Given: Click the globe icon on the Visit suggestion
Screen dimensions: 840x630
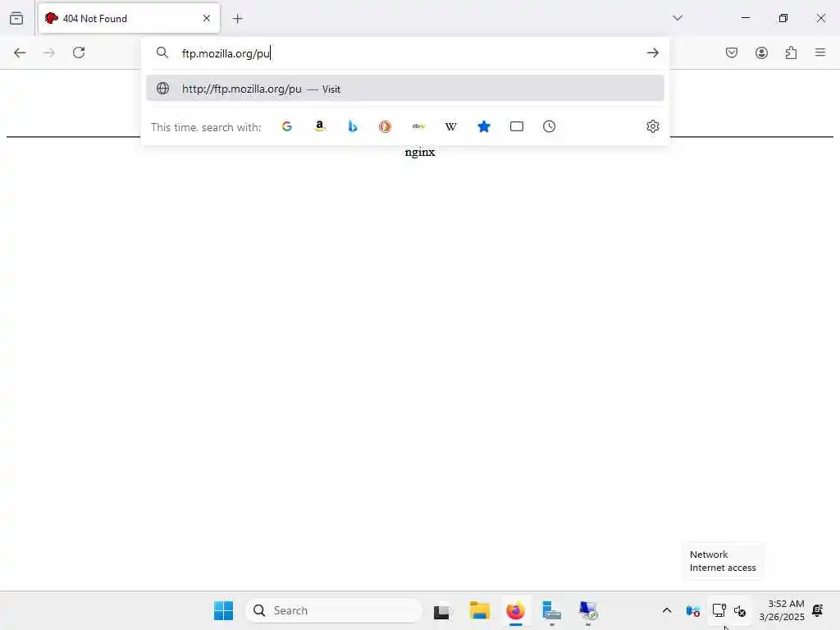Looking at the screenshot, I should tap(163, 89).
